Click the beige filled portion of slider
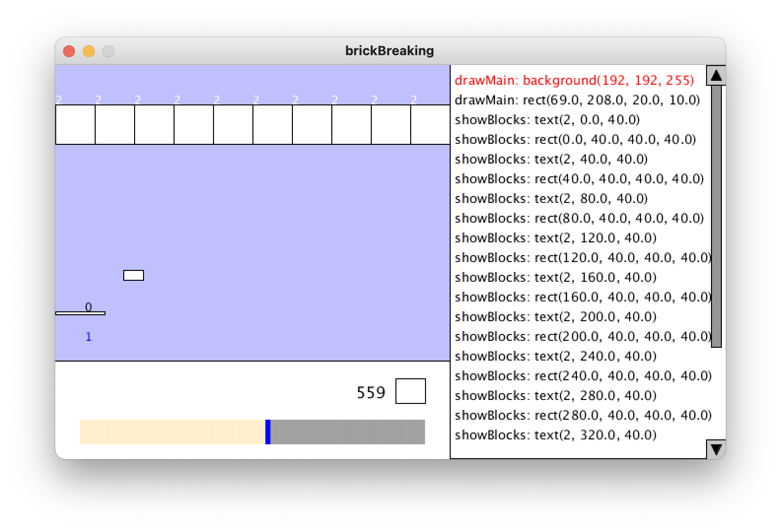The height and width of the screenshot is (532, 781). pyautogui.click(x=173, y=432)
